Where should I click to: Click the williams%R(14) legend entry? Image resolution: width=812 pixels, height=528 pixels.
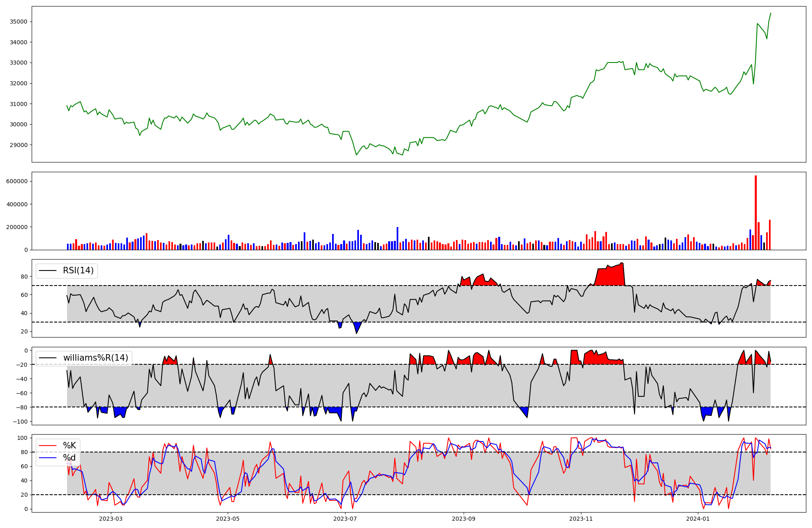(x=95, y=358)
